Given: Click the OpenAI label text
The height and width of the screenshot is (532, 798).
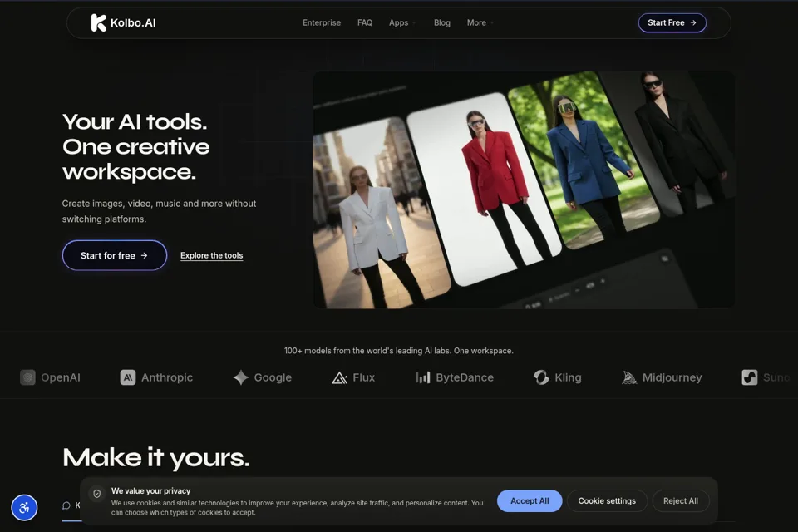Looking at the screenshot, I should 61,377.
